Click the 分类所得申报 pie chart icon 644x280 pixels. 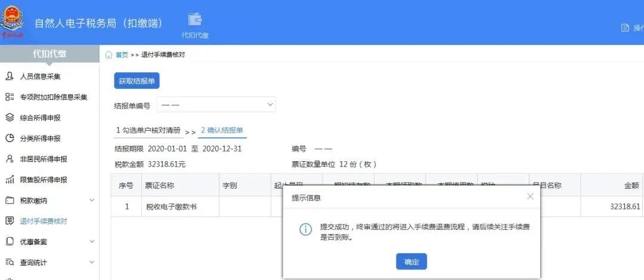coord(10,138)
